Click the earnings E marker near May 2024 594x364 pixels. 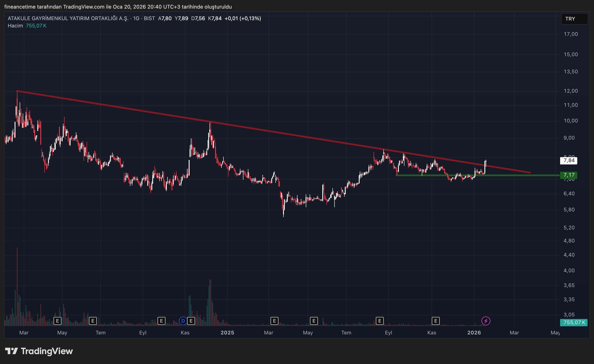click(x=57, y=321)
